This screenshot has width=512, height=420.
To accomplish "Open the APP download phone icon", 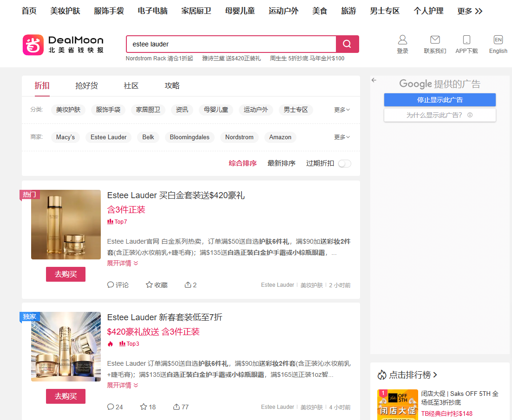I will [466, 40].
